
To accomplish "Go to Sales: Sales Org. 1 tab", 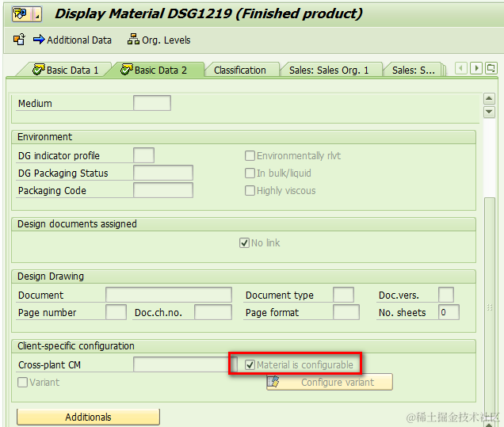I will [329, 70].
